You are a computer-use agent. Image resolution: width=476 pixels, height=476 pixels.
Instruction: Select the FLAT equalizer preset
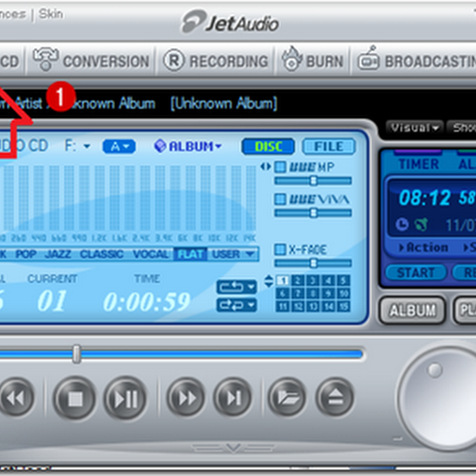[190, 254]
